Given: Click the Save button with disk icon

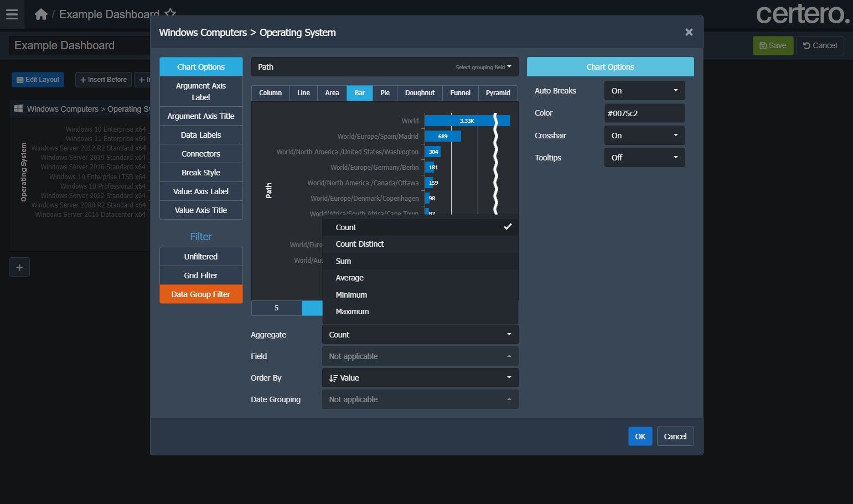Looking at the screenshot, I should click(x=773, y=45).
